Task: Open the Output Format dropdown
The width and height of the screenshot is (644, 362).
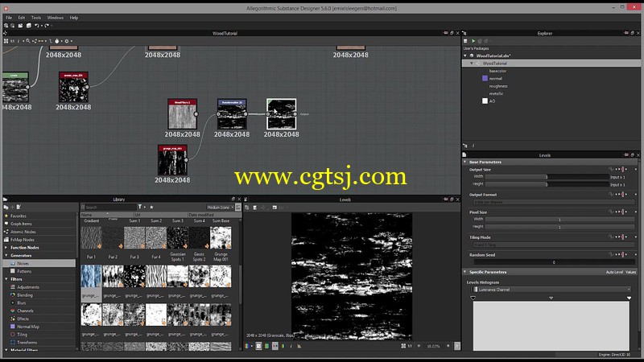Action: [553, 202]
